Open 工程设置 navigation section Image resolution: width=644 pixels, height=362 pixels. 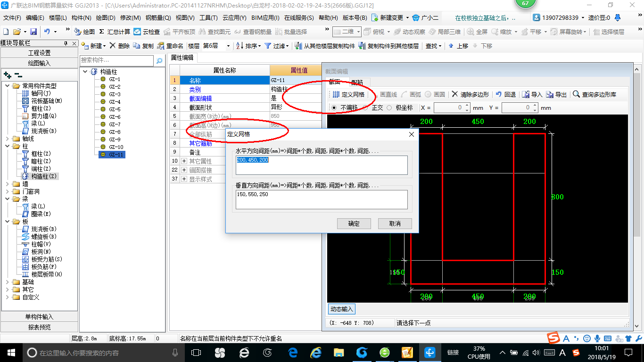point(40,53)
